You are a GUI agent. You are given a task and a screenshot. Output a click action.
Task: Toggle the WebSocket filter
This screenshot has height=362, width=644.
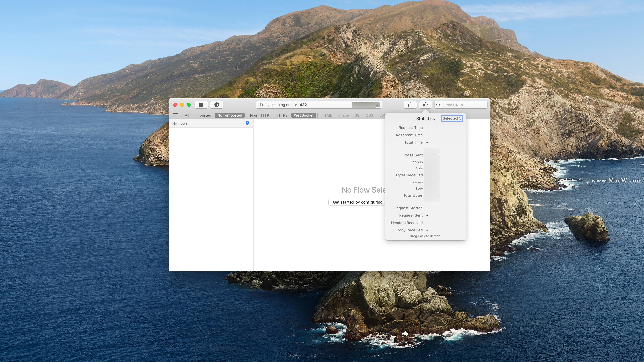click(303, 115)
